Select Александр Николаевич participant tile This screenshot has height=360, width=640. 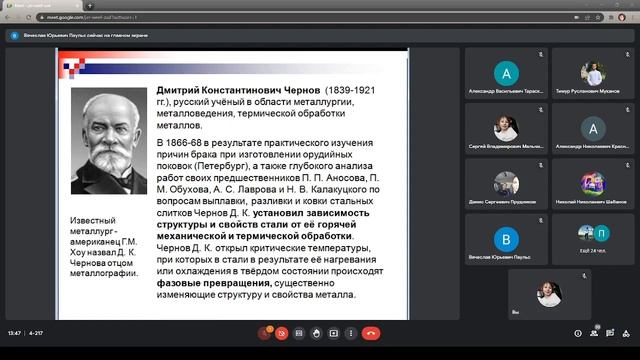coord(593,129)
